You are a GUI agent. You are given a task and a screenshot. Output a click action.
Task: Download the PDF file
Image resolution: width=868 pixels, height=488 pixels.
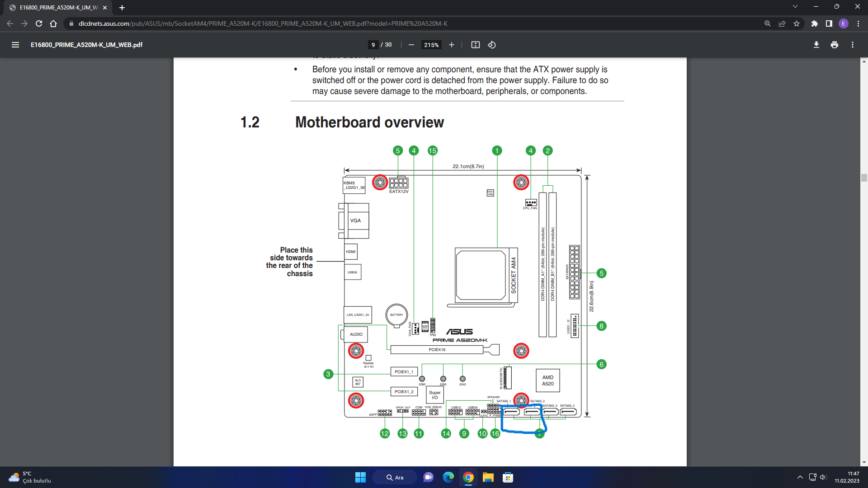coord(816,45)
